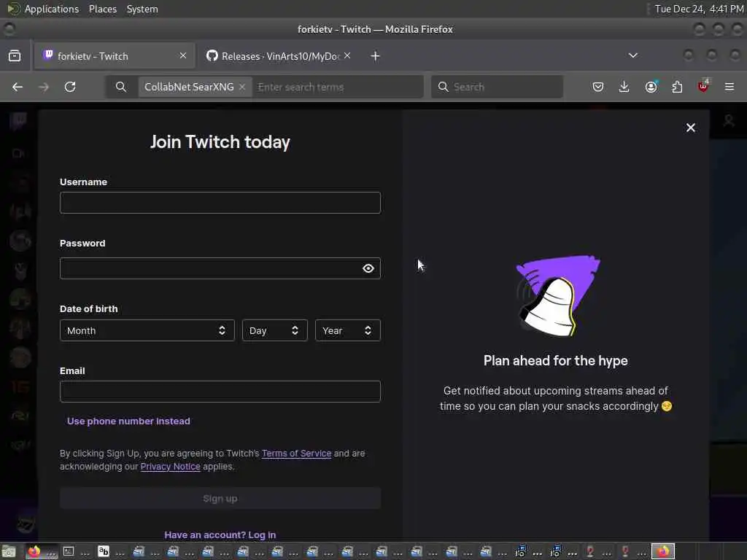Open the Terms of Service link
Viewport: 747px width, 560px height.
coord(296,454)
